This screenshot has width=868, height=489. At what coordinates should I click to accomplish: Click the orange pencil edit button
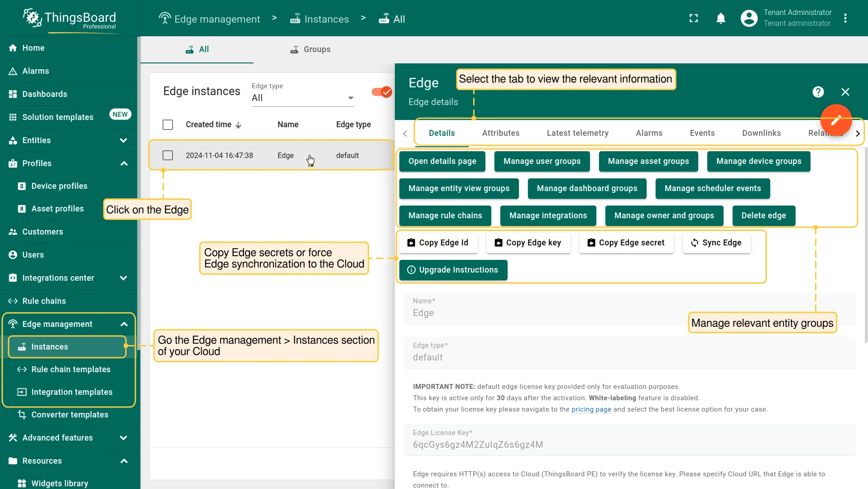click(836, 120)
